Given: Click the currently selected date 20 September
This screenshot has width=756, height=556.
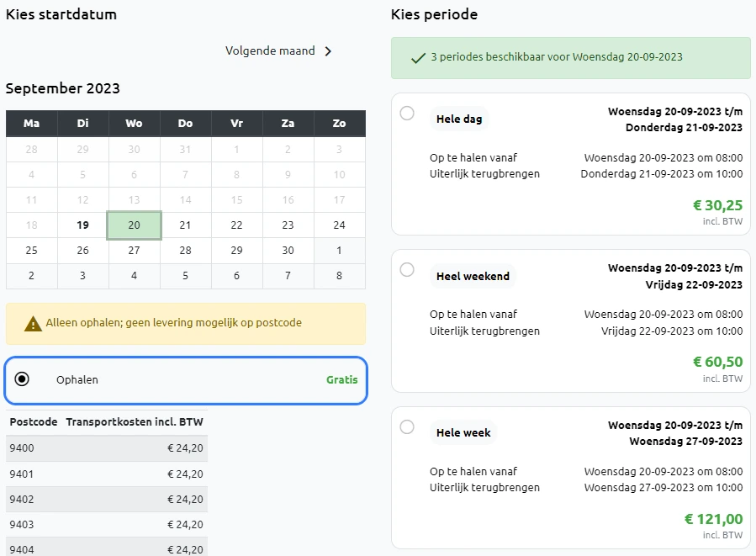Looking at the screenshot, I should click(x=134, y=225).
